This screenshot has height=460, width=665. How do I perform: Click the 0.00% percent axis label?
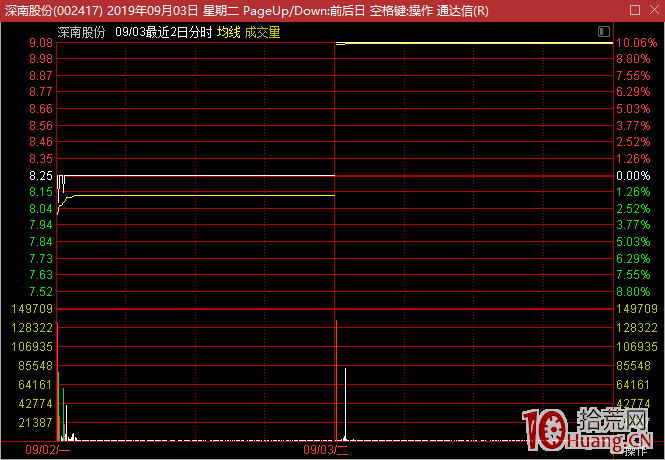[x=633, y=176]
